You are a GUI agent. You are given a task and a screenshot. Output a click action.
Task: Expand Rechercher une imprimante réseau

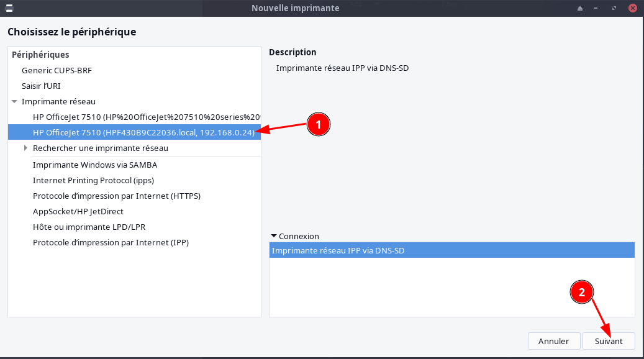pos(25,148)
